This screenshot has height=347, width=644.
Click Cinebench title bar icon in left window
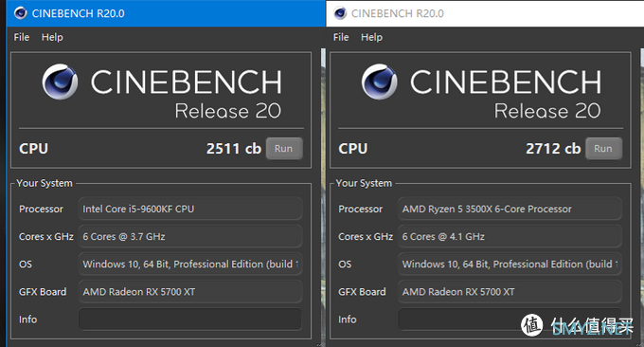click(20, 13)
